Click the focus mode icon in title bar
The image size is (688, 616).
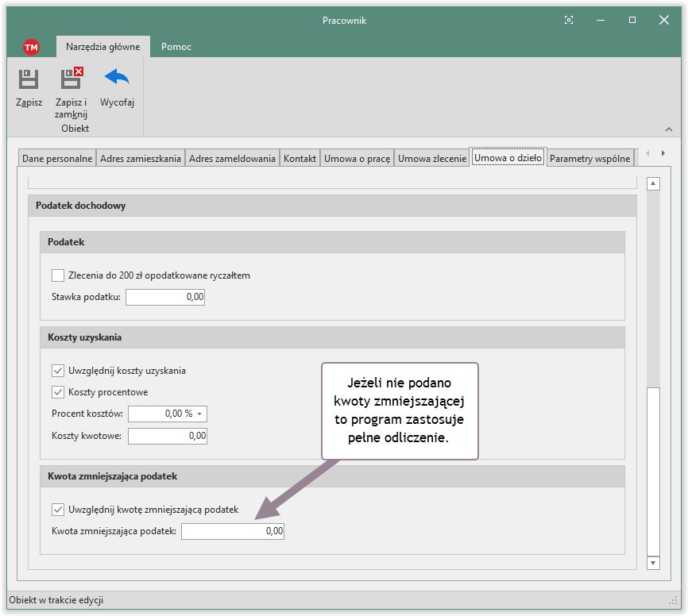[x=569, y=21]
